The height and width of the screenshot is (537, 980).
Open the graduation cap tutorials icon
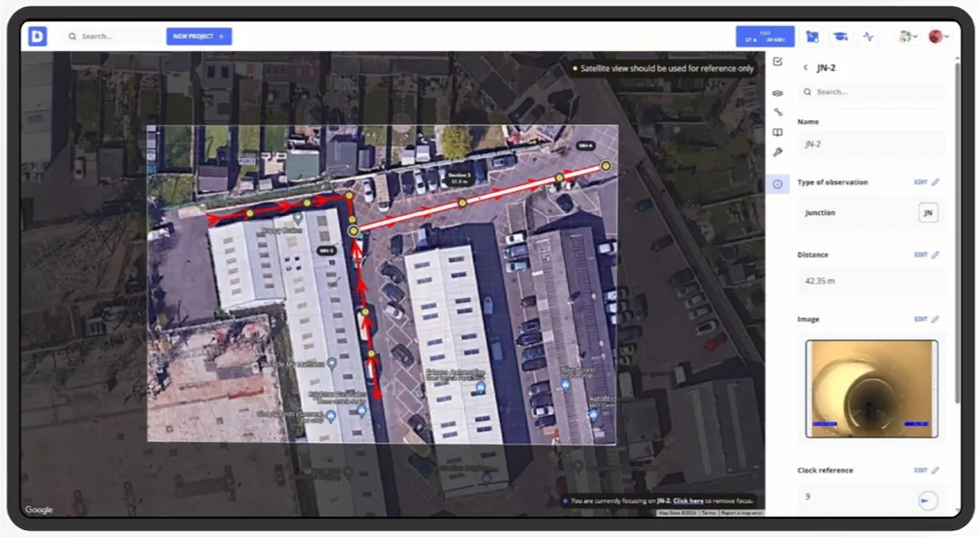841,37
